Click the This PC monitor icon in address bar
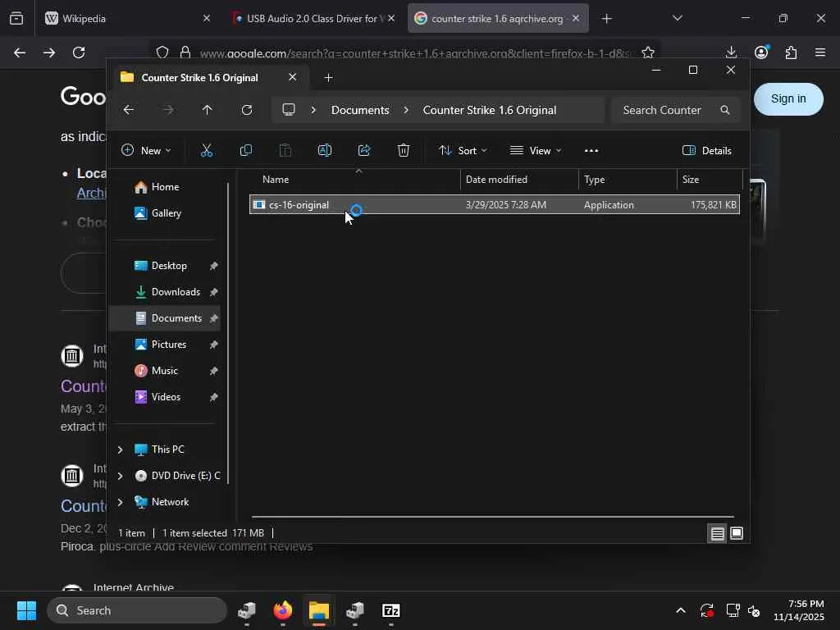 click(x=289, y=110)
